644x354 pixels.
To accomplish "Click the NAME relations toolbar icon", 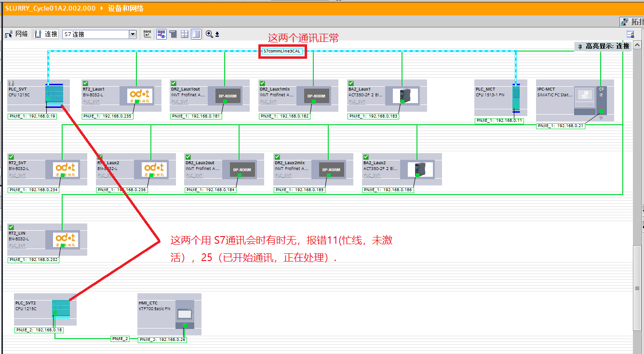I will click(x=148, y=34).
